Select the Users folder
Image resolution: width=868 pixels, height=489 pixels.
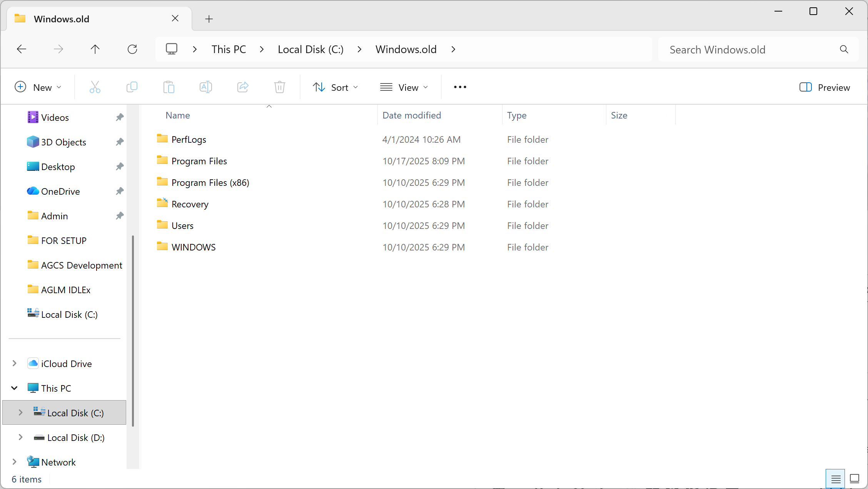tap(182, 225)
